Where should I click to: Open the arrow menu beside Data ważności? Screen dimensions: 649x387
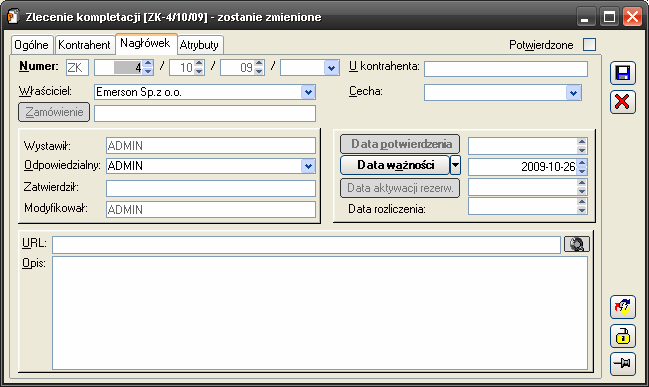455,165
